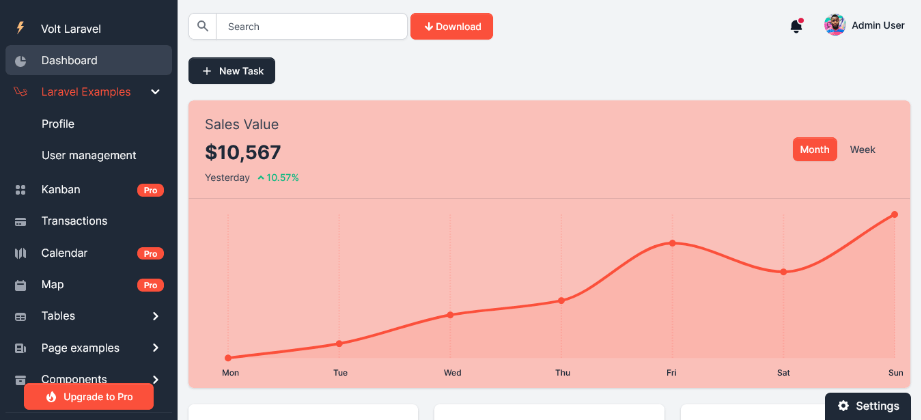921x420 pixels.
Task: Select the Month chart toggle
Action: pos(815,149)
